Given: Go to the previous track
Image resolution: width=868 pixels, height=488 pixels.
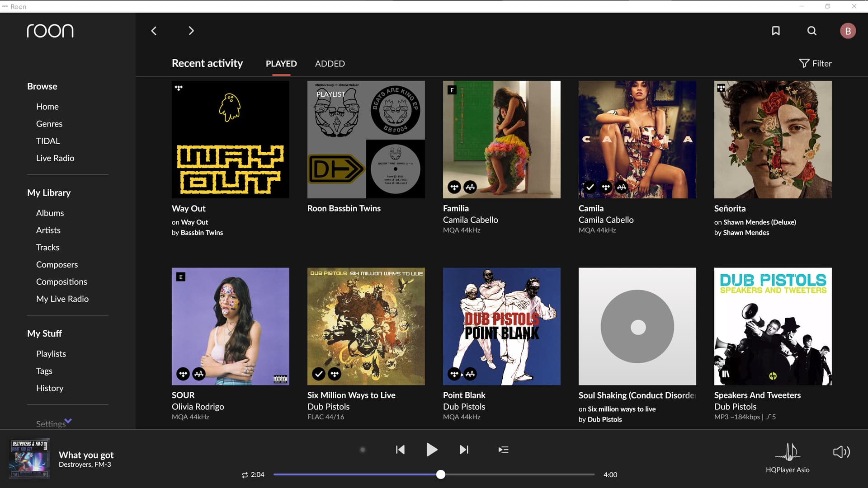Looking at the screenshot, I should pos(400,450).
